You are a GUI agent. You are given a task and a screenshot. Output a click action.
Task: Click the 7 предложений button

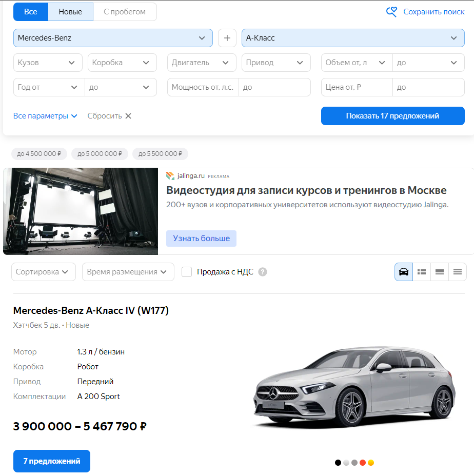[52, 461]
